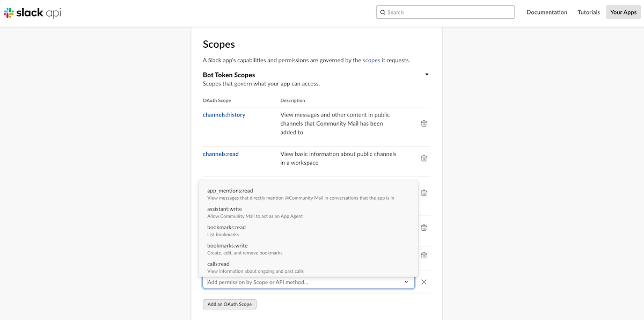
Task: Focus the Search field in the header
Action: [x=445, y=12]
